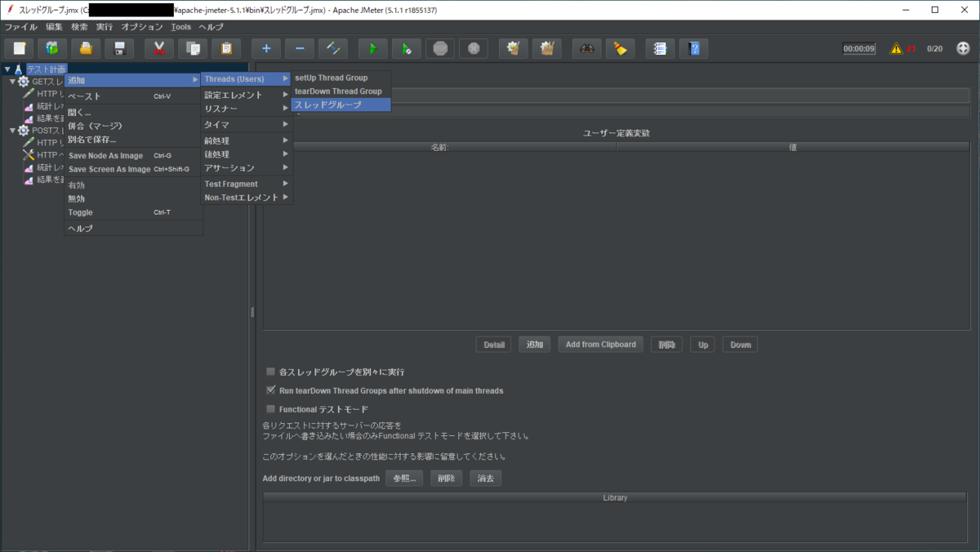Viewport: 980px width, 552px height.
Task: Click the 00:00:09 elapsed time display
Action: (x=858, y=48)
